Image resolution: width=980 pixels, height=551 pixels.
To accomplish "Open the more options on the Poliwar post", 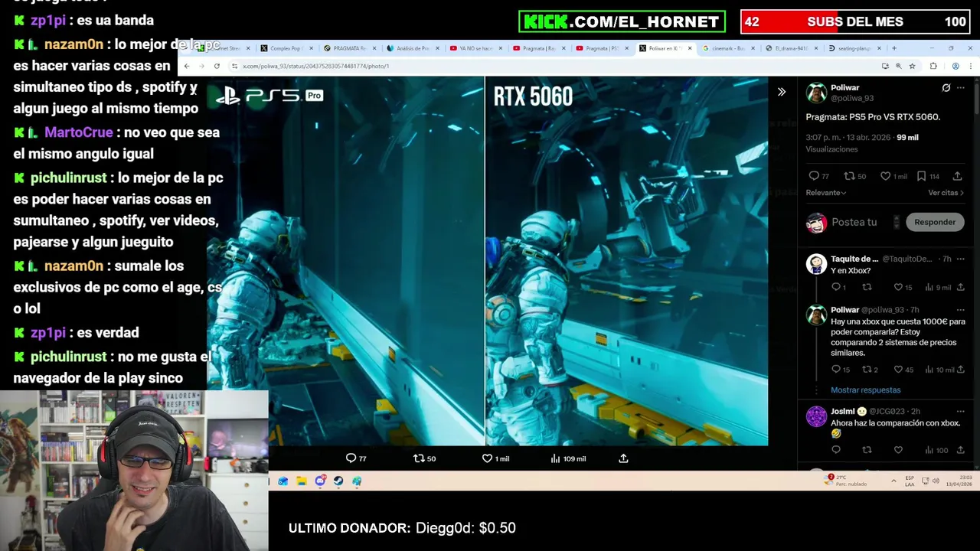I will 961,88.
